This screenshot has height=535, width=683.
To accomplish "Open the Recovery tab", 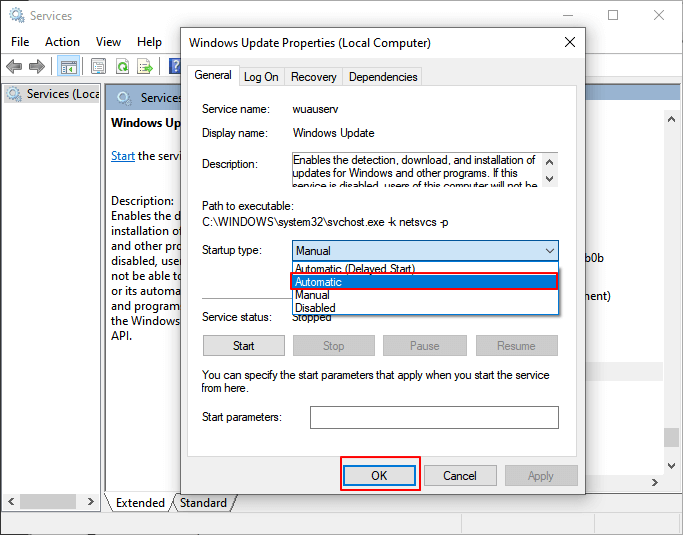I will click(x=314, y=76).
